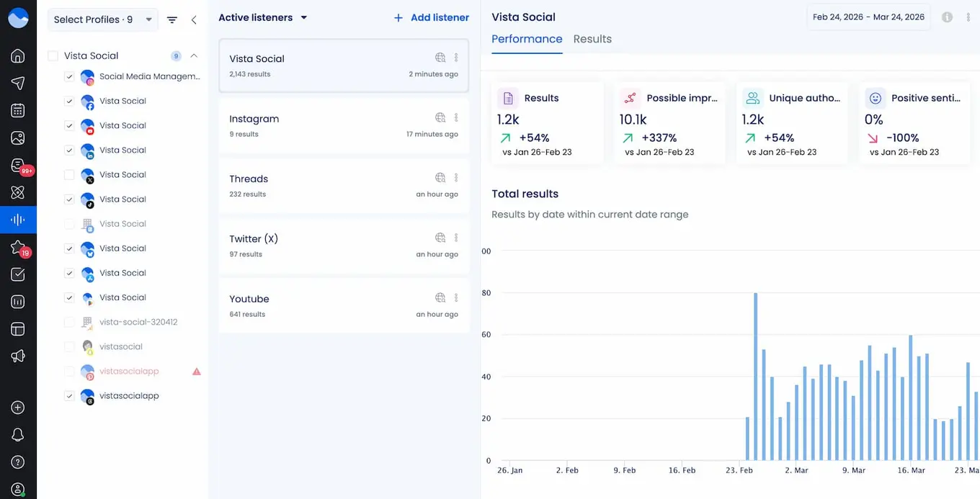Click the globe search icon on the Instagram listener
This screenshot has height=499, width=980.
(x=440, y=117)
